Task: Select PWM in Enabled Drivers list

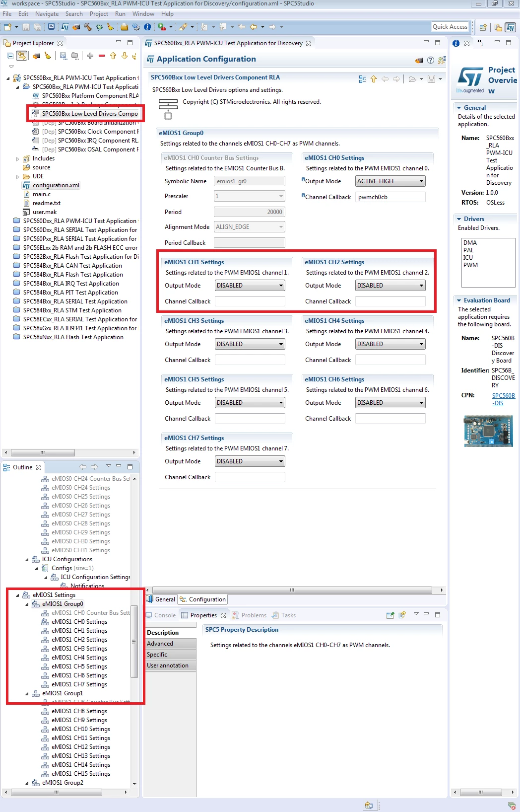Action: [470, 265]
